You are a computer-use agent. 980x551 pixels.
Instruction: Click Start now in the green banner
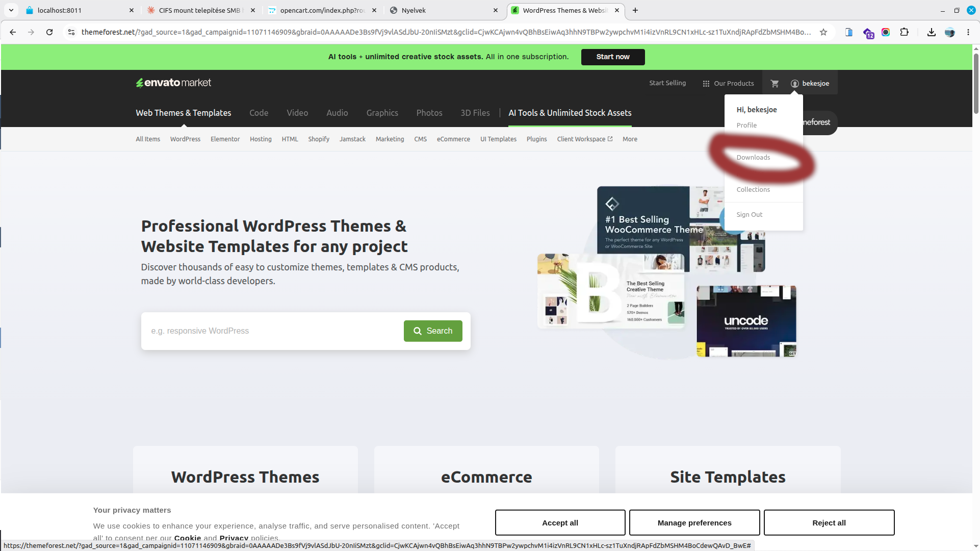[x=613, y=57]
